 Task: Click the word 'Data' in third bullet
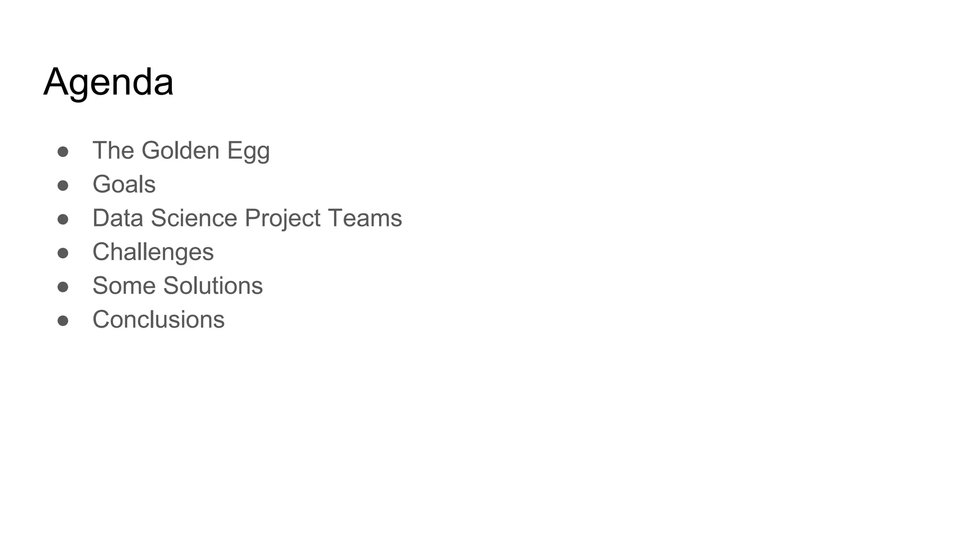click(118, 218)
